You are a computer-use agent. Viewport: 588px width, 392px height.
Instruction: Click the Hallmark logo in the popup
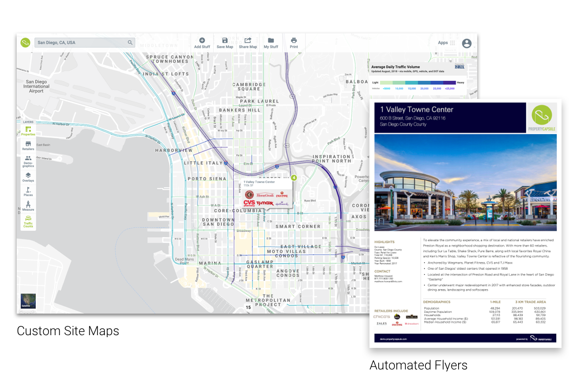click(282, 203)
